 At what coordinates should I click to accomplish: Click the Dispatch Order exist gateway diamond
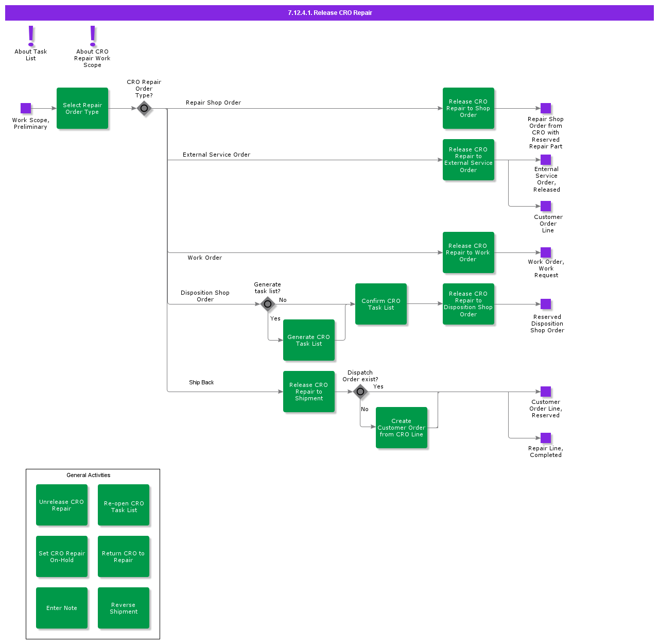360,392
